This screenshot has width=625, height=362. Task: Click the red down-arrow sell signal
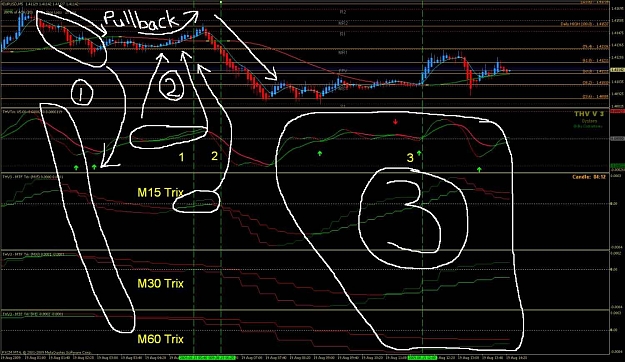click(x=395, y=122)
